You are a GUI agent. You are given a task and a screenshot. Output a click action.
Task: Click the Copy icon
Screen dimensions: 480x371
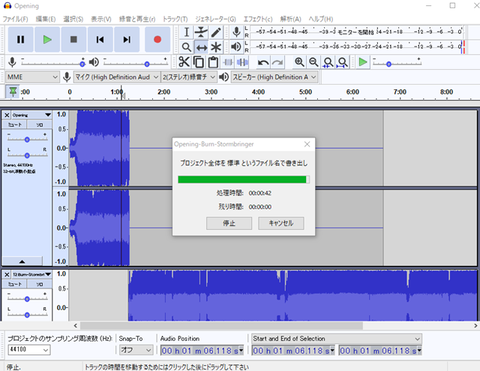pos(199,62)
